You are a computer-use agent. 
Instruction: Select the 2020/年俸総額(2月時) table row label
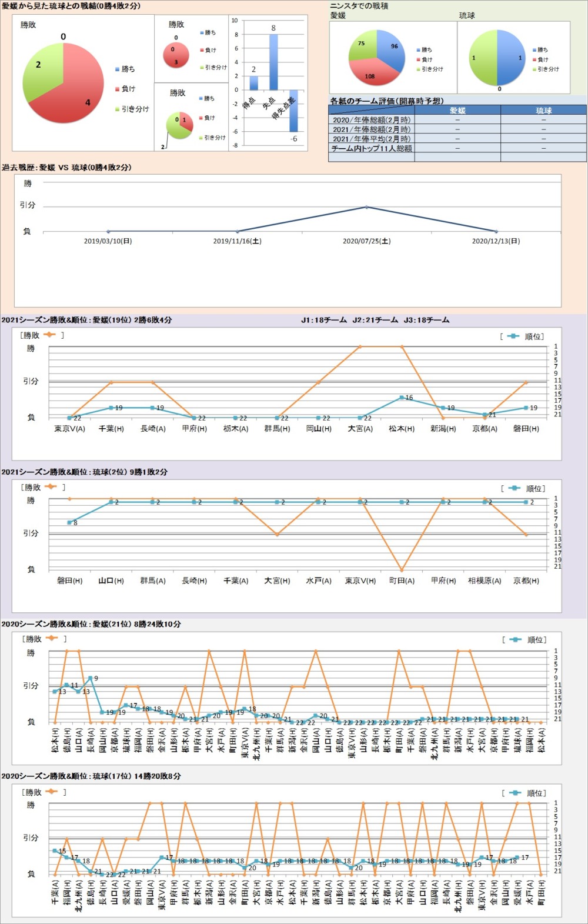tap(372, 119)
